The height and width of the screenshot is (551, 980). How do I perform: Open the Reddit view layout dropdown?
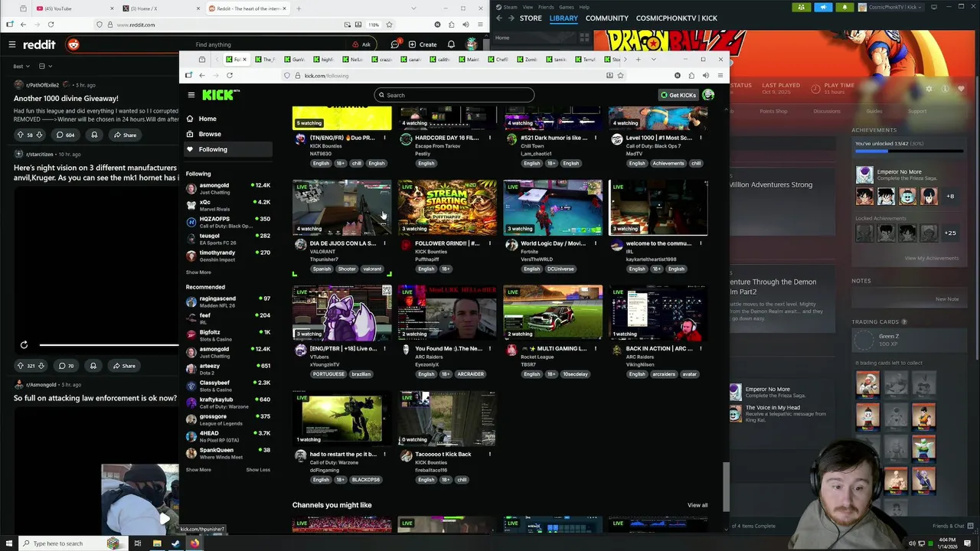coord(45,67)
